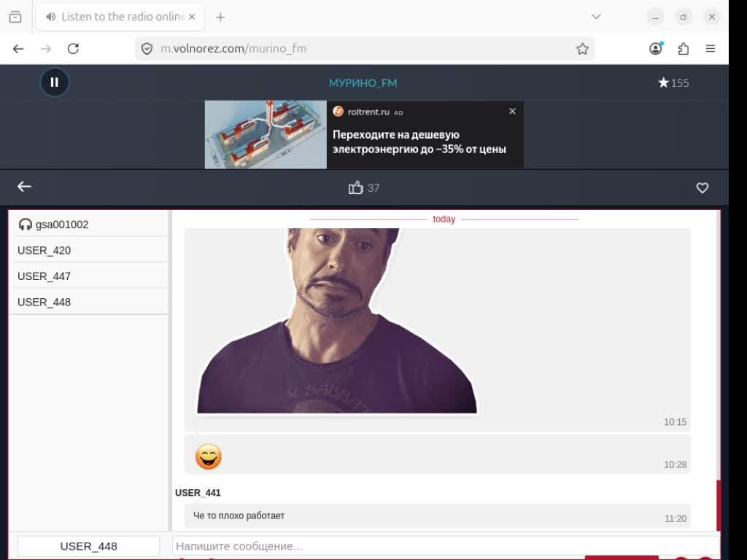
Task: Select USER_448 in the listener list
Action: [x=88, y=302]
